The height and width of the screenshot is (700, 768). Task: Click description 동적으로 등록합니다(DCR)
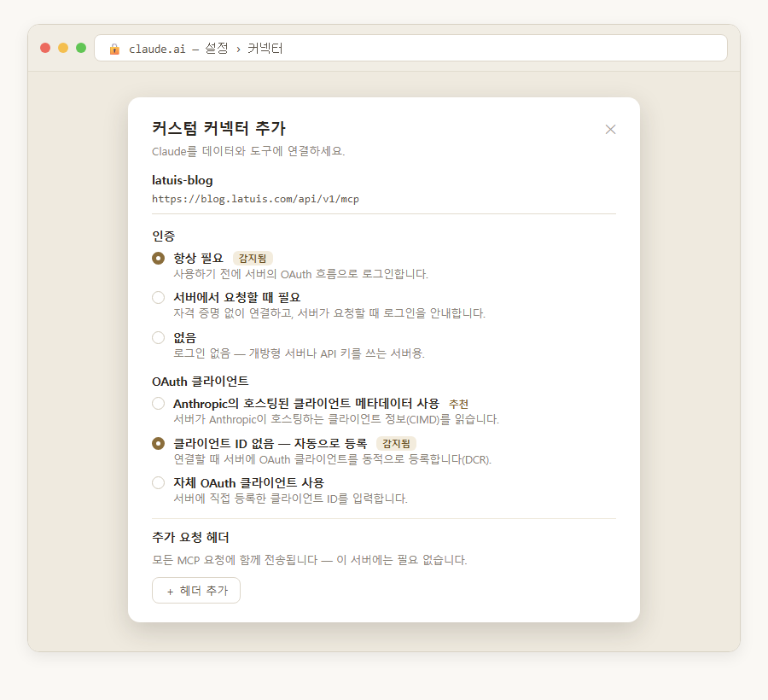pyautogui.click(x=332, y=459)
